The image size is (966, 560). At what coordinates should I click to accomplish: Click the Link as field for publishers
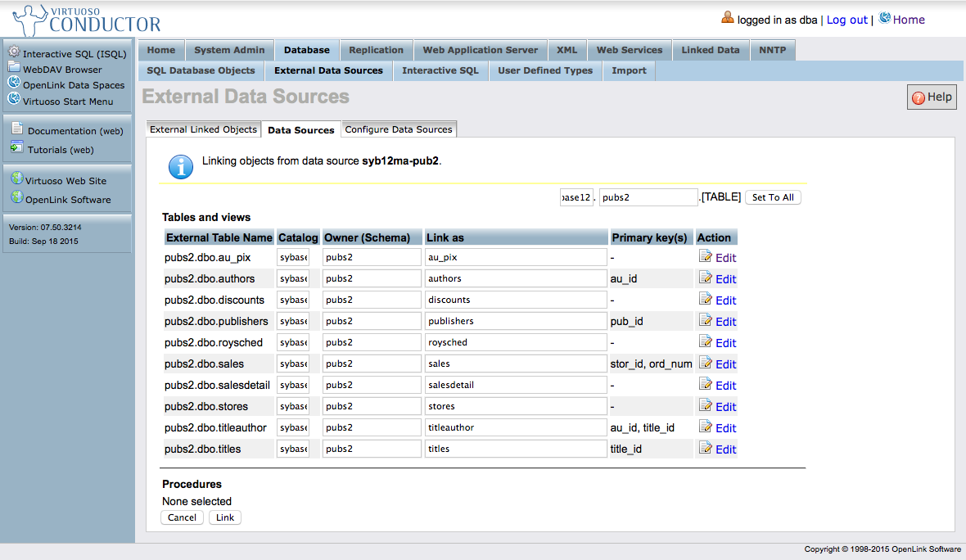click(x=516, y=321)
